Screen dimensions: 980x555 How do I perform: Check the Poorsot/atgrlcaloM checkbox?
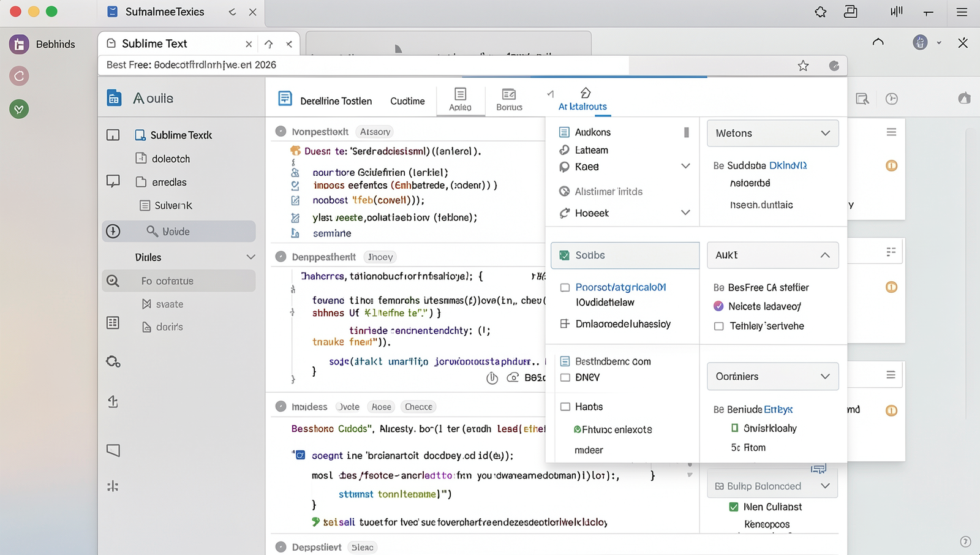click(565, 287)
